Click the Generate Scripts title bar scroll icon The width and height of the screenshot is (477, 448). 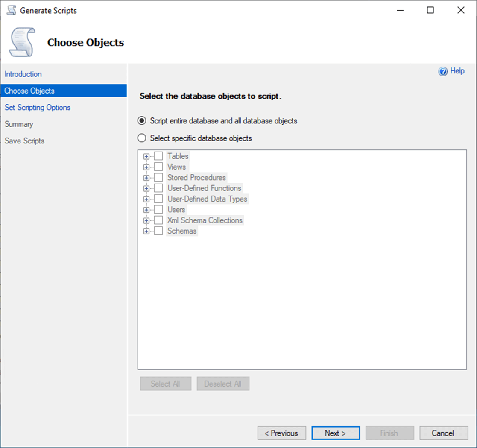coord(12,10)
